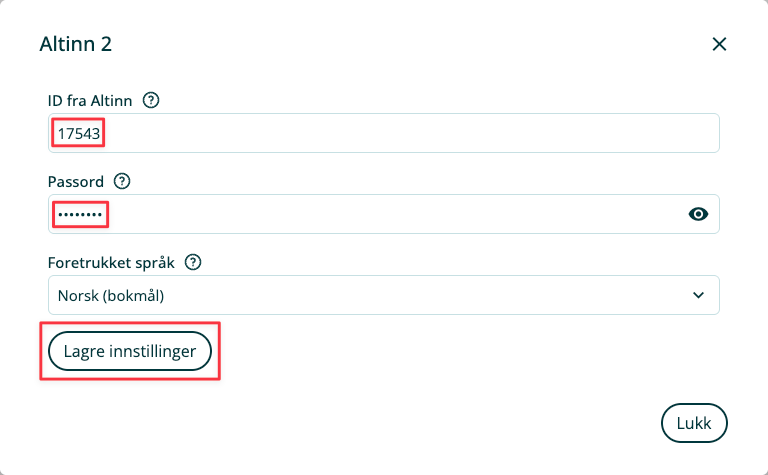Click the "Foretrukket språk" field label
The height and width of the screenshot is (475, 768).
click(111, 262)
